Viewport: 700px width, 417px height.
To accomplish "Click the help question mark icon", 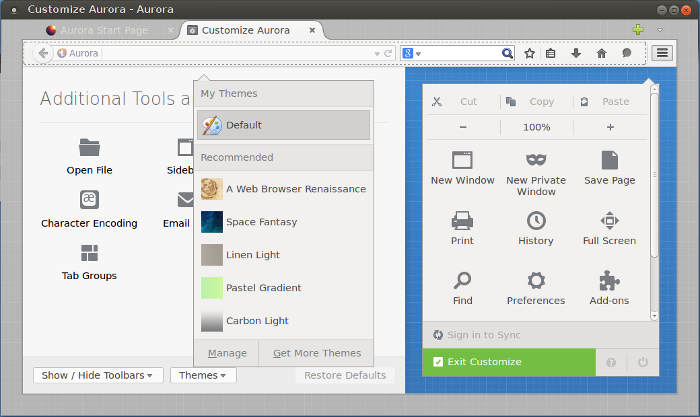I will (x=611, y=363).
